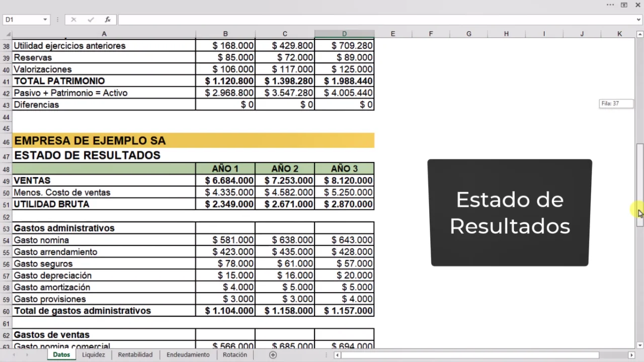The width and height of the screenshot is (644, 362).
Task: Click the ribbon display options icon
Action: coord(624,5)
